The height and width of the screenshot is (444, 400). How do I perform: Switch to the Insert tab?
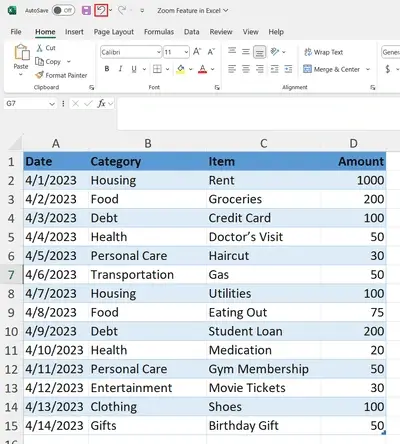point(74,32)
